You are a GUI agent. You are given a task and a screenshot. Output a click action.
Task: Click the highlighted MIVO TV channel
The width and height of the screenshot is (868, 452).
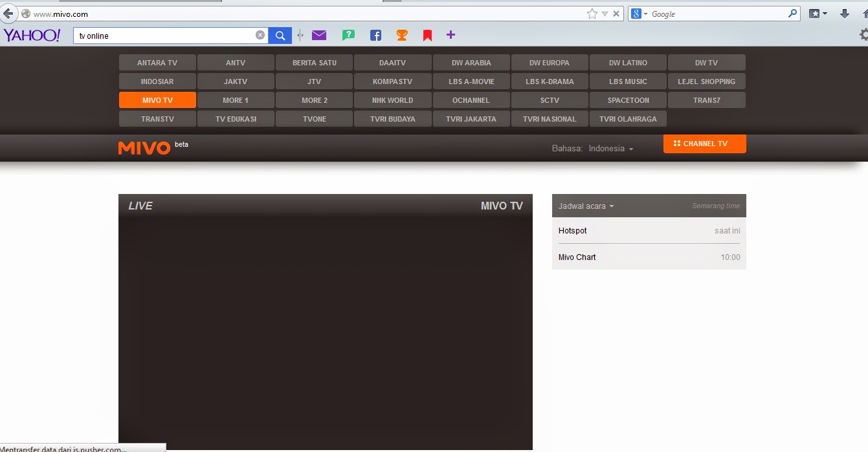157,100
